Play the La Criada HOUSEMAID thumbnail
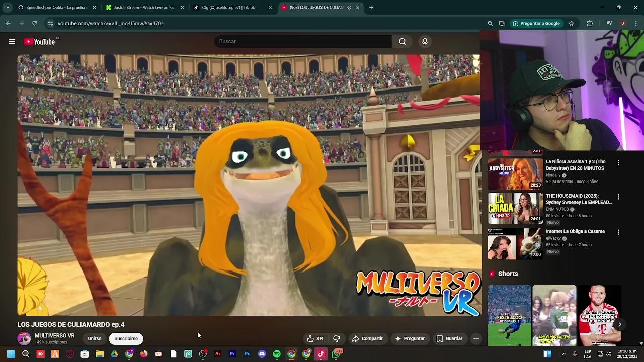Viewport: 644px width, 362px height. tap(515, 208)
